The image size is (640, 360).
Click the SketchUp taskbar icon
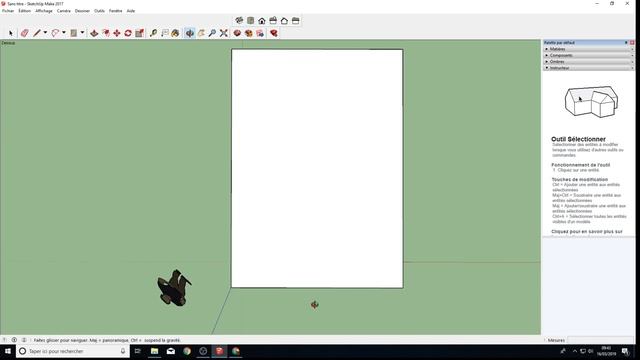tap(220, 351)
